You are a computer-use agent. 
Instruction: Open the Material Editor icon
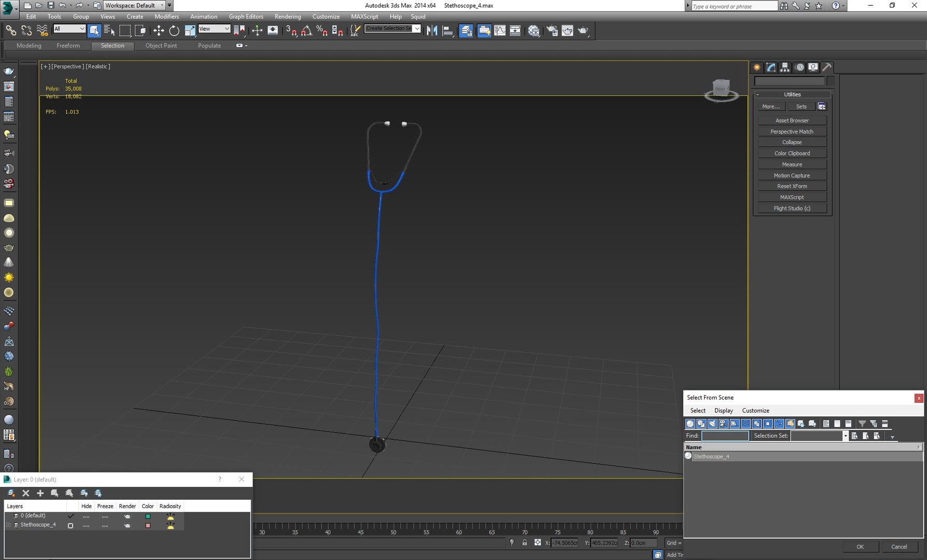click(533, 31)
